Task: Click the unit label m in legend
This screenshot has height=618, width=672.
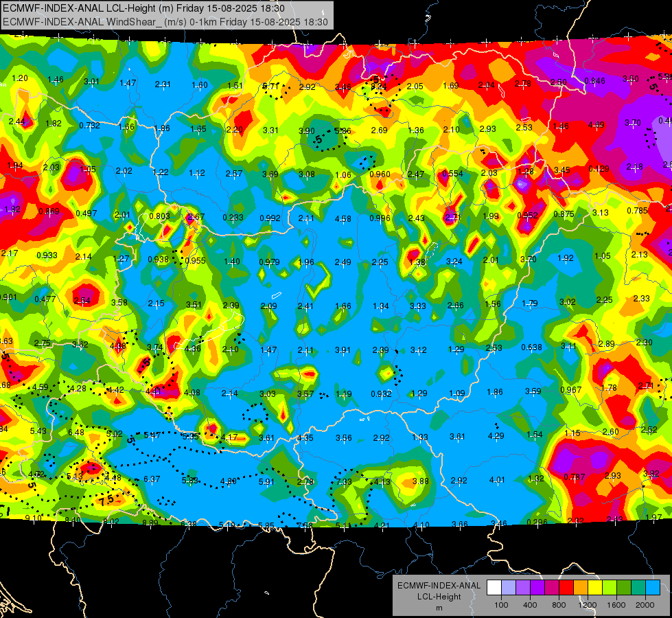Action: tap(439, 608)
